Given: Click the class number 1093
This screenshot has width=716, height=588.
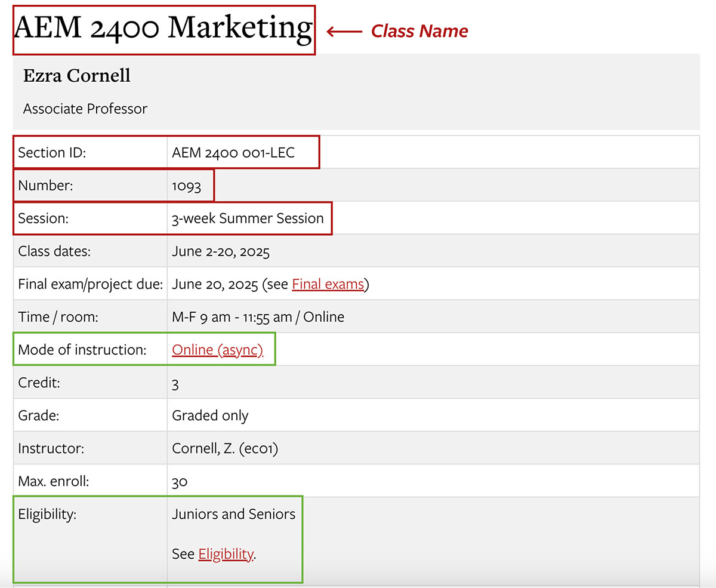Looking at the screenshot, I should (x=186, y=186).
